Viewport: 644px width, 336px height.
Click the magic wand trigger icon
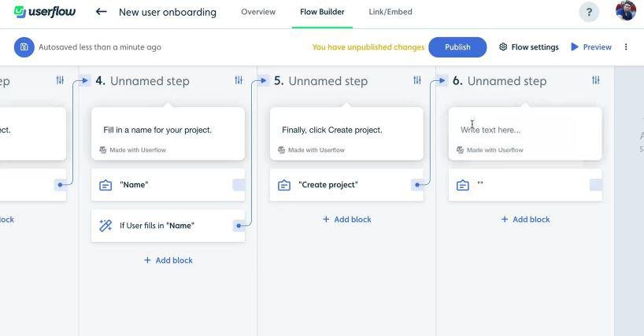pos(105,226)
